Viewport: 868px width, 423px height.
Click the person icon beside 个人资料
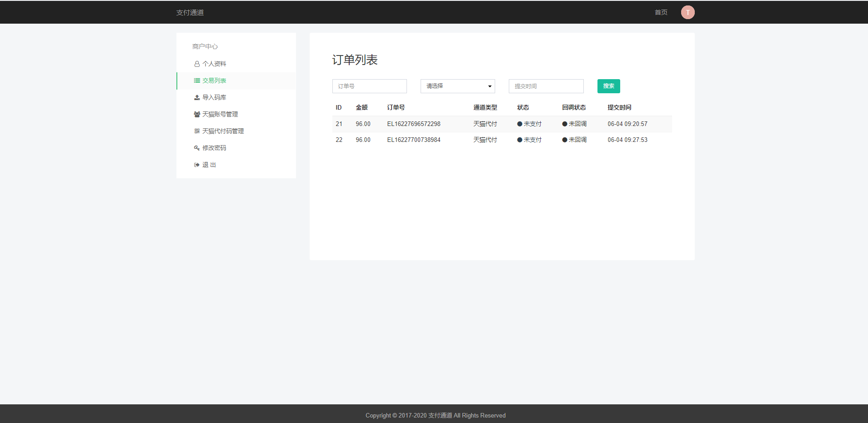click(x=197, y=64)
